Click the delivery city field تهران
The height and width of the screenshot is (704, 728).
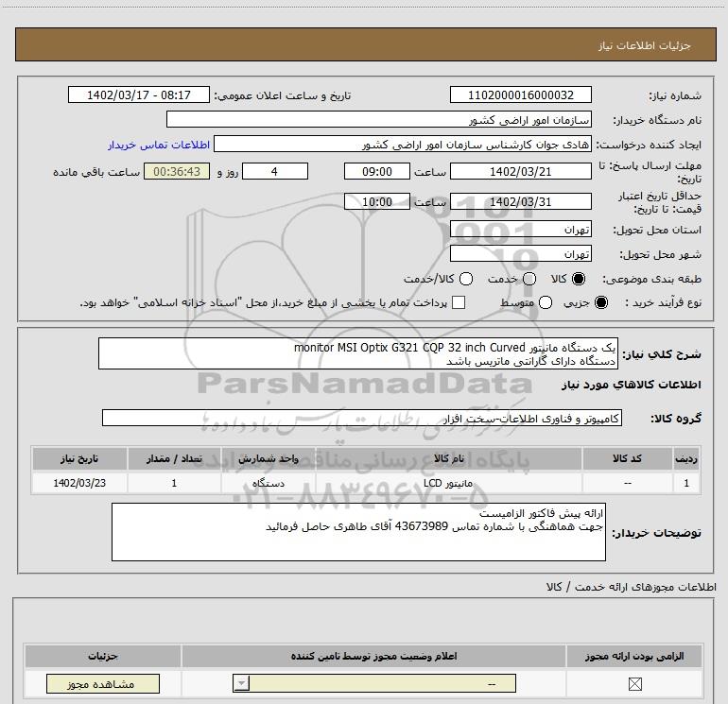pyautogui.click(x=520, y=253)
